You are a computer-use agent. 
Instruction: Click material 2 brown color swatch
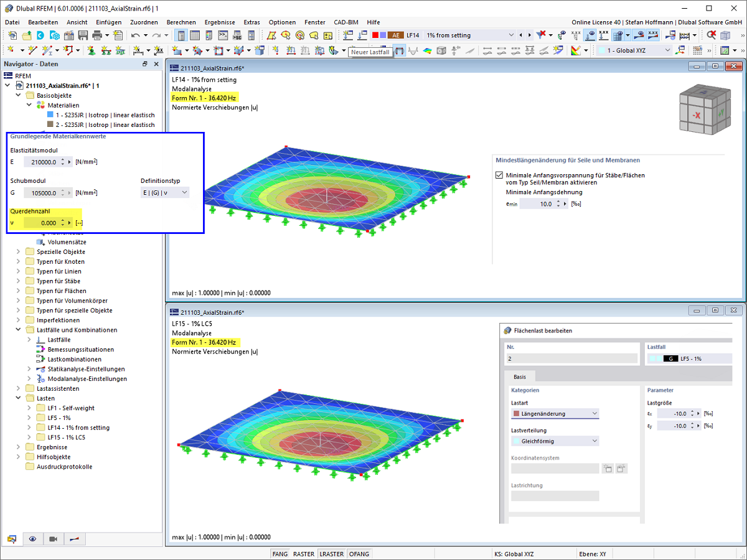point(50,125)
